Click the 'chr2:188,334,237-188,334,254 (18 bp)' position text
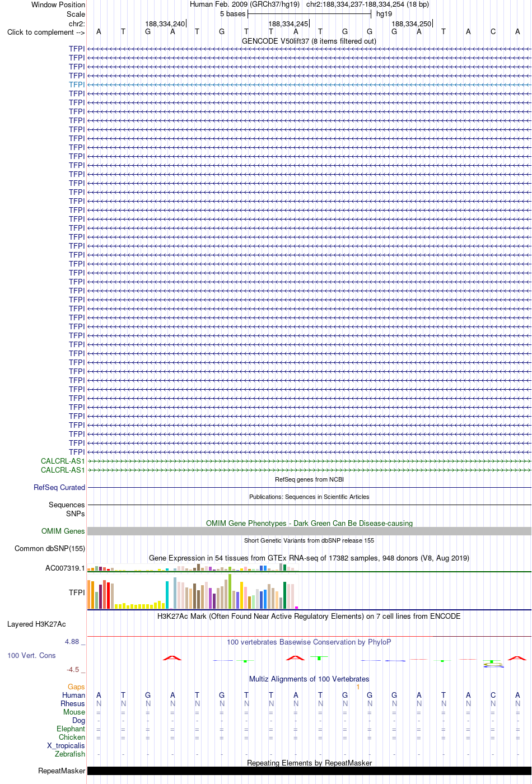The width and height of the screenshot is (532, 784). click(367, 4)
